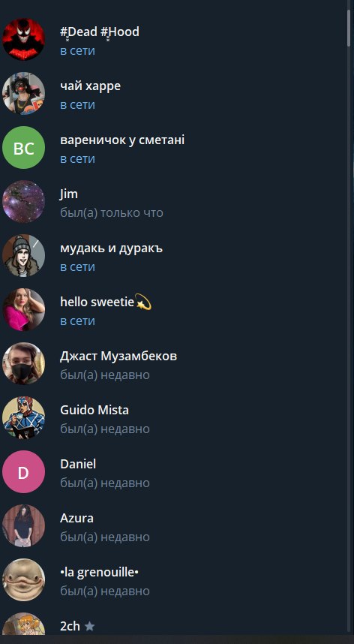The image size is (354, 644).
Task: Open hello sweetie profile photo
Action: (23, 310)
